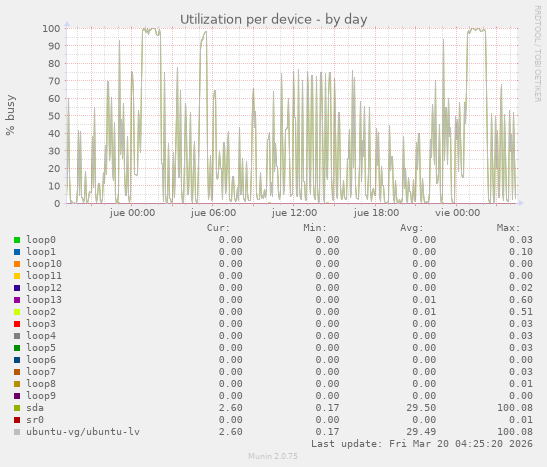Click the loop6 navy color swatch

point(17,360)
